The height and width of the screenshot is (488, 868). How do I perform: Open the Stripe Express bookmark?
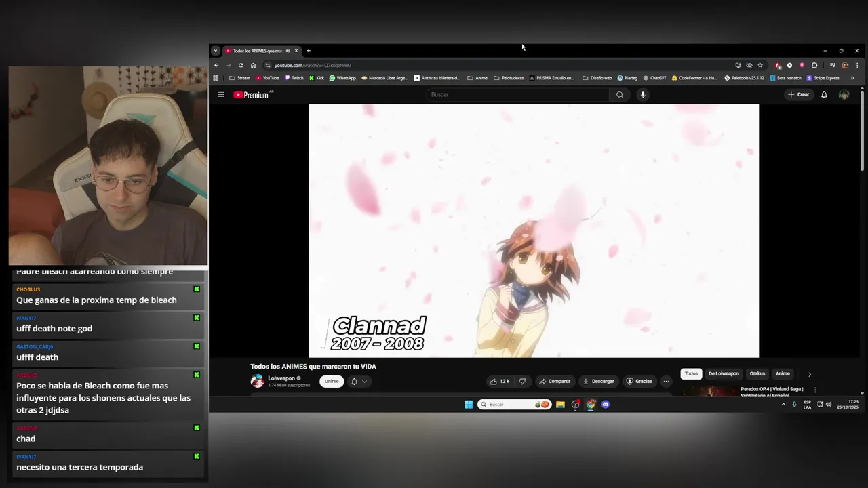[823, 78]
